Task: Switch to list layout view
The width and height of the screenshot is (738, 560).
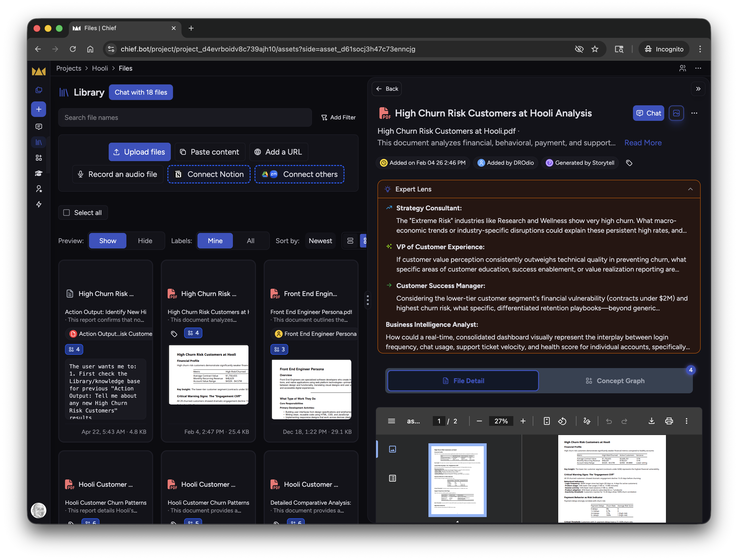Action: coord(350,241)
